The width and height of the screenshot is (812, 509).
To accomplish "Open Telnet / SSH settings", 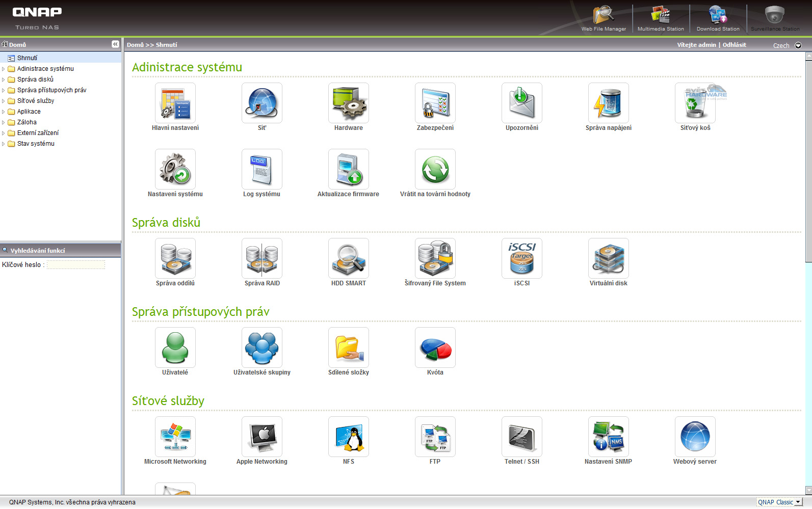I will click(x=521, y=437).
